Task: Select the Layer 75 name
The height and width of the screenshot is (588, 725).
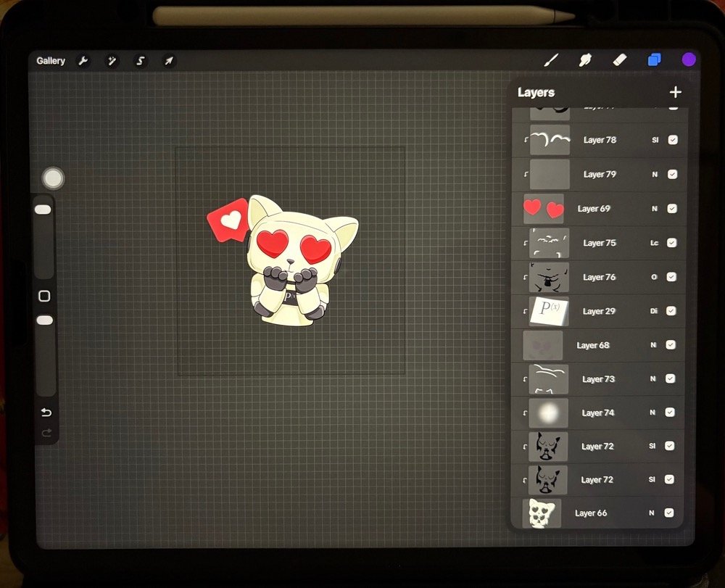Action: coord(600,243)
